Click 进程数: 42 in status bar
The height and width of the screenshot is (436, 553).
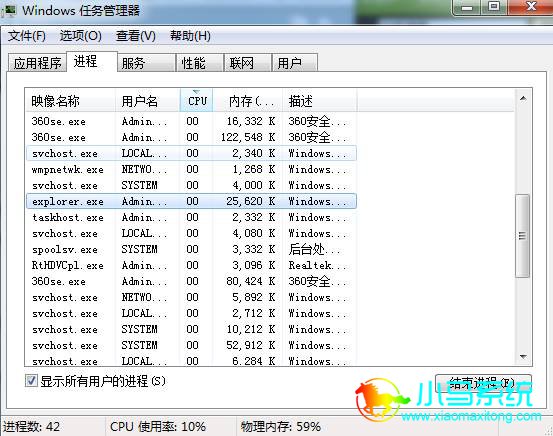point(32,426)
